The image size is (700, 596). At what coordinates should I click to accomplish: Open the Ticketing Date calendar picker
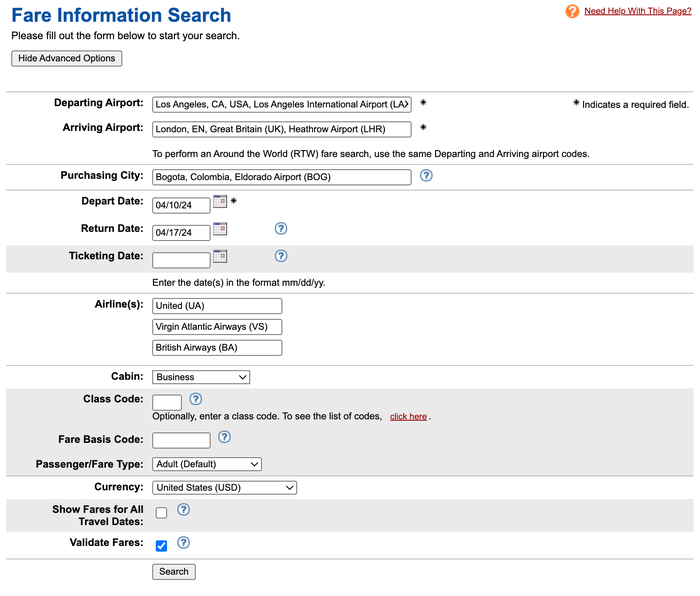(220, 256)
